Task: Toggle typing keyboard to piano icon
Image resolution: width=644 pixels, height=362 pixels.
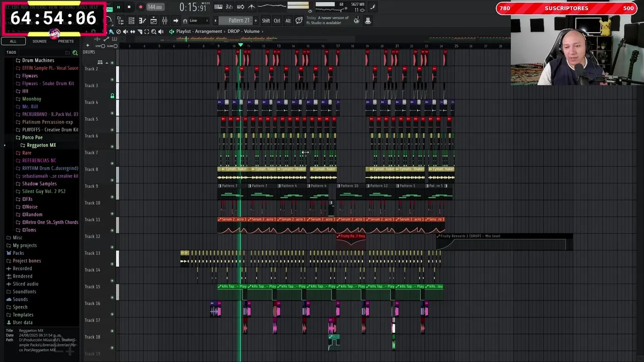Action: pyautogui.click(x=218, y=7)
